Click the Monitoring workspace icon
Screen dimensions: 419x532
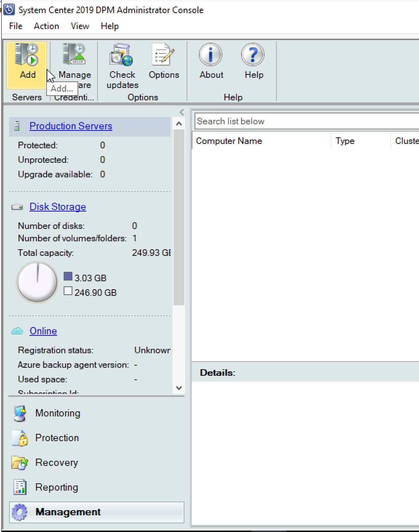click(20, 414)
